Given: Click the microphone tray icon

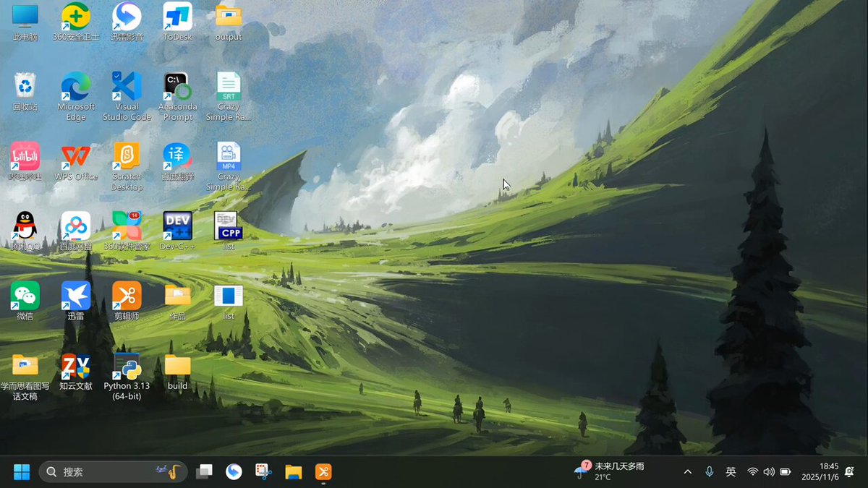Looking at the screenshot, I should click(710, 472).
